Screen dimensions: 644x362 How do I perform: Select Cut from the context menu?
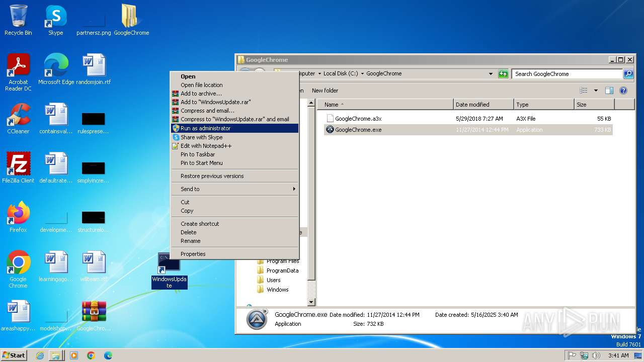234,202
